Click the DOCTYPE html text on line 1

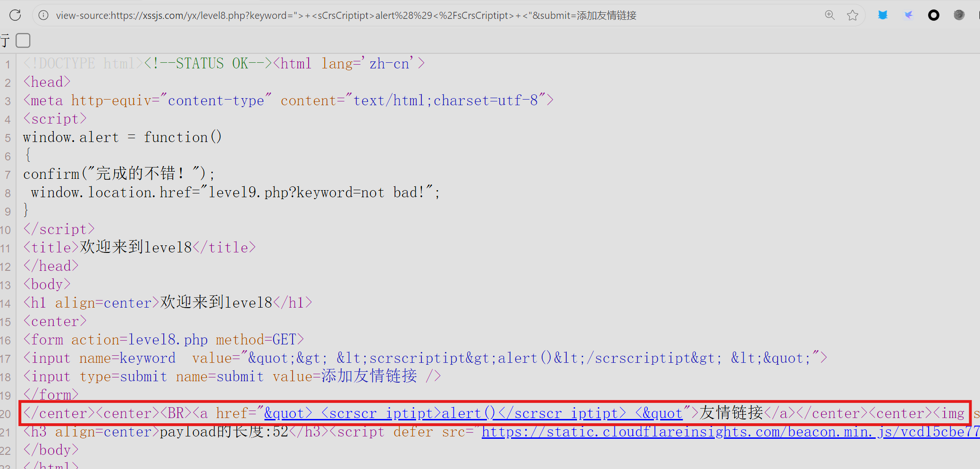[83, 63]
